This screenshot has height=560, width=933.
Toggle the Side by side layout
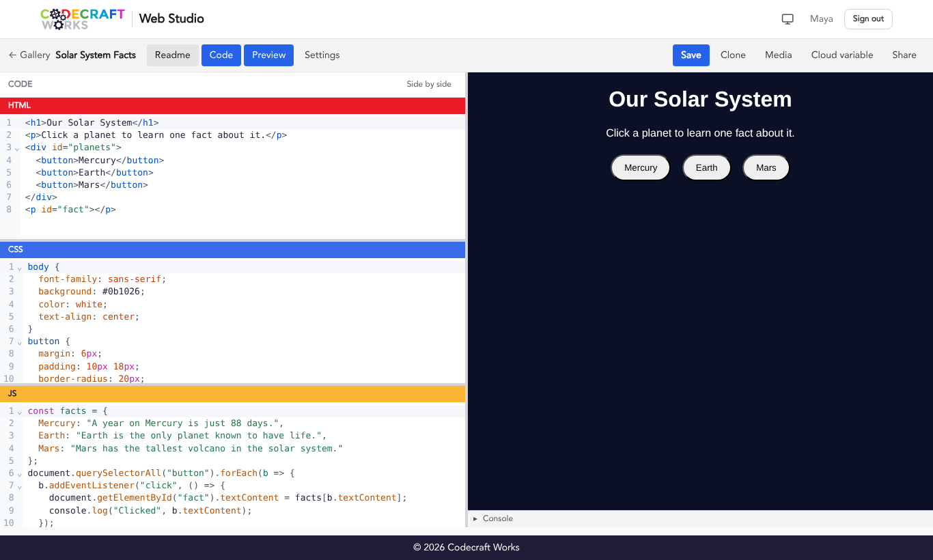pos(429,85)
